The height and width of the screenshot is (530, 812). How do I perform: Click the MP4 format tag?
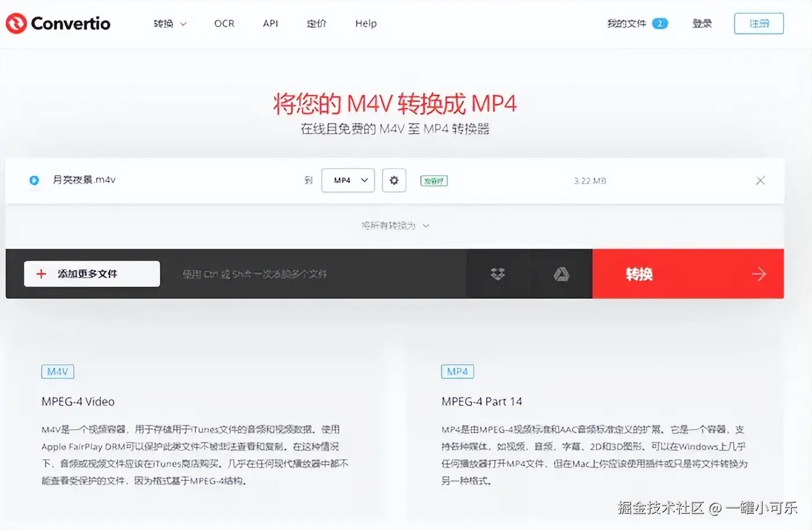(x=458, y=372)
